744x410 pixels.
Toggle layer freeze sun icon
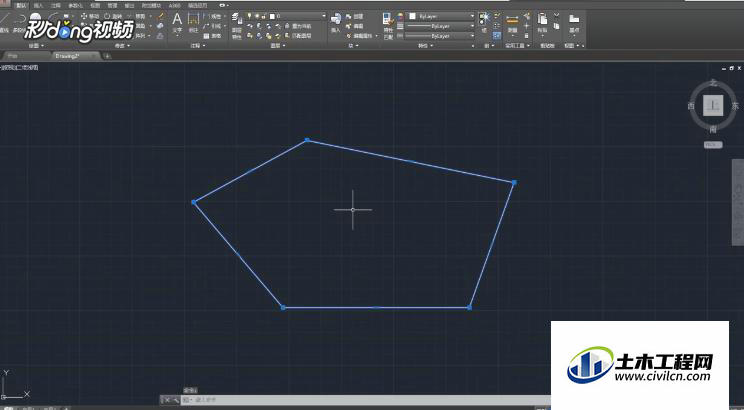[257, 16]
